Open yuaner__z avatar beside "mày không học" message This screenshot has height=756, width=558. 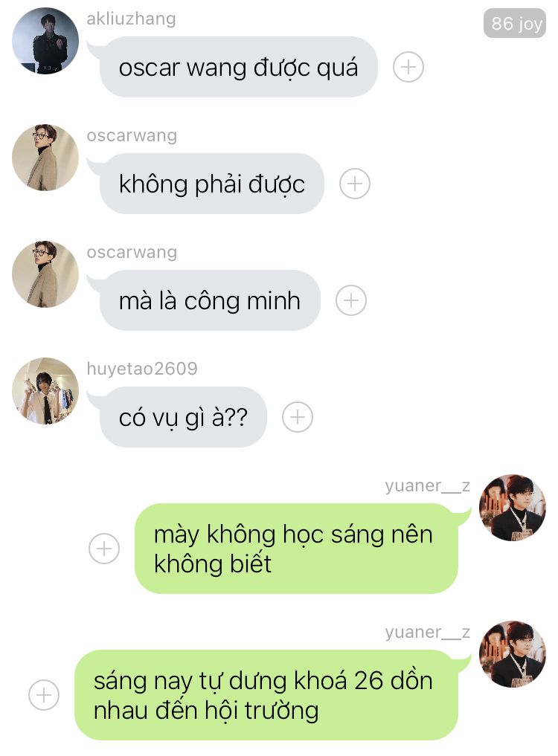512,508
